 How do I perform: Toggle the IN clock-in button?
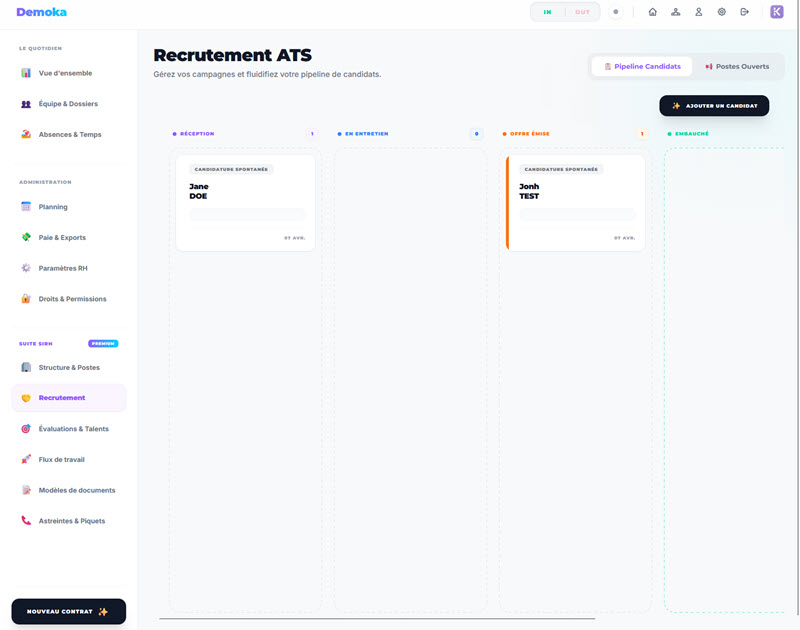pos(547,11)
